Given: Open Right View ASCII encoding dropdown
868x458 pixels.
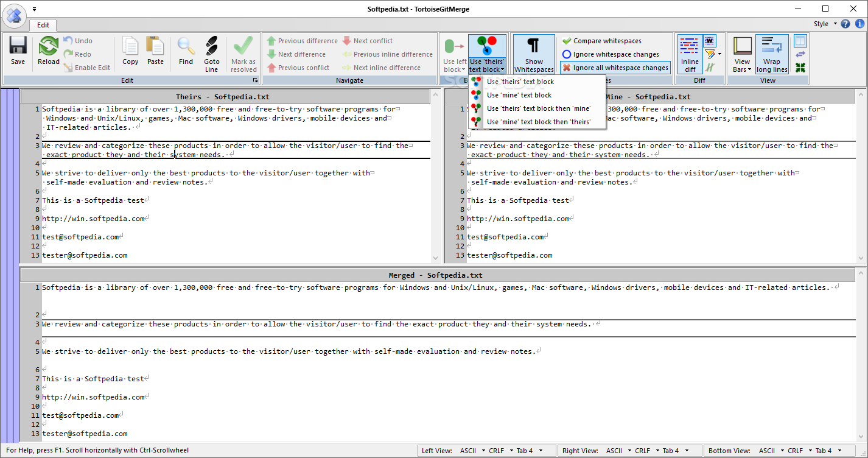Looking at the screenshot, I should 618,451.
